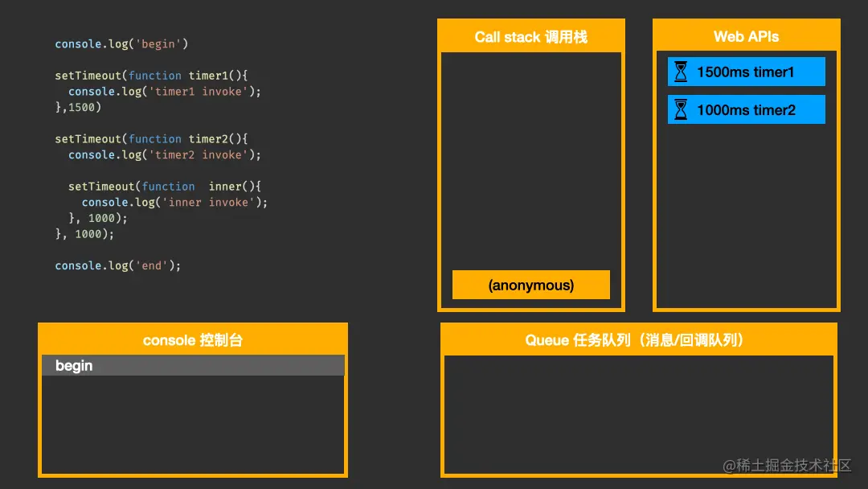Click the 'begin' output line in console
868x489 pixels.
74,365
